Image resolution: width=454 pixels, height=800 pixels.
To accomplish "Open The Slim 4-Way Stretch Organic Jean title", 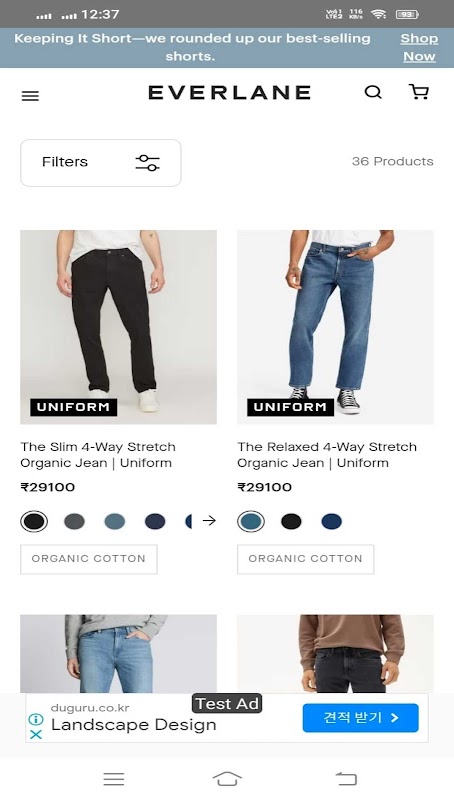I will [x=98, y=455].
